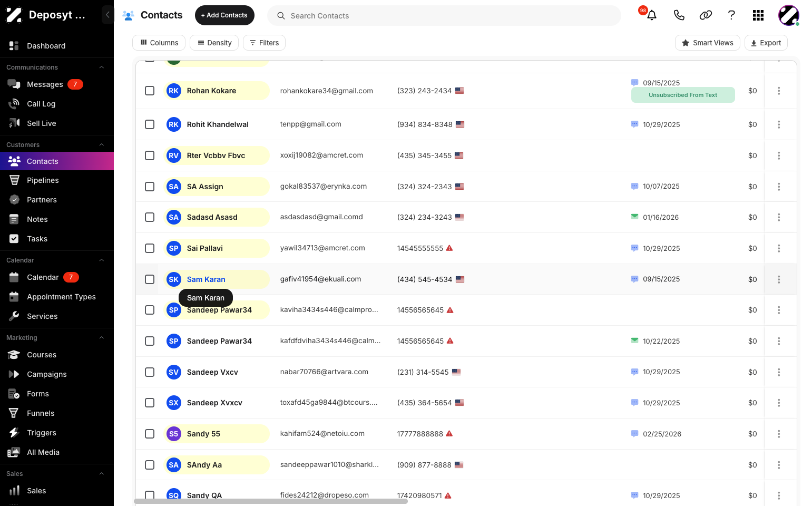Open the notifications bell

click(652, 15)
